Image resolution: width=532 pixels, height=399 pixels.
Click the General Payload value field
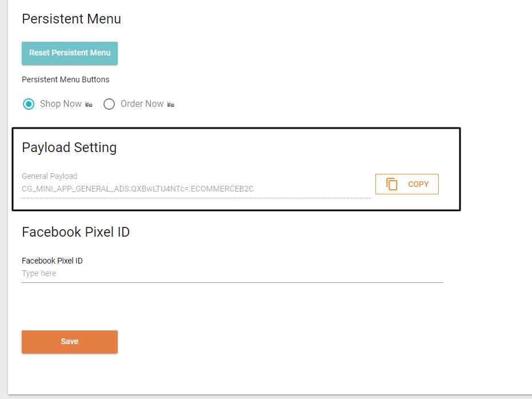click(x=196, y=189)
